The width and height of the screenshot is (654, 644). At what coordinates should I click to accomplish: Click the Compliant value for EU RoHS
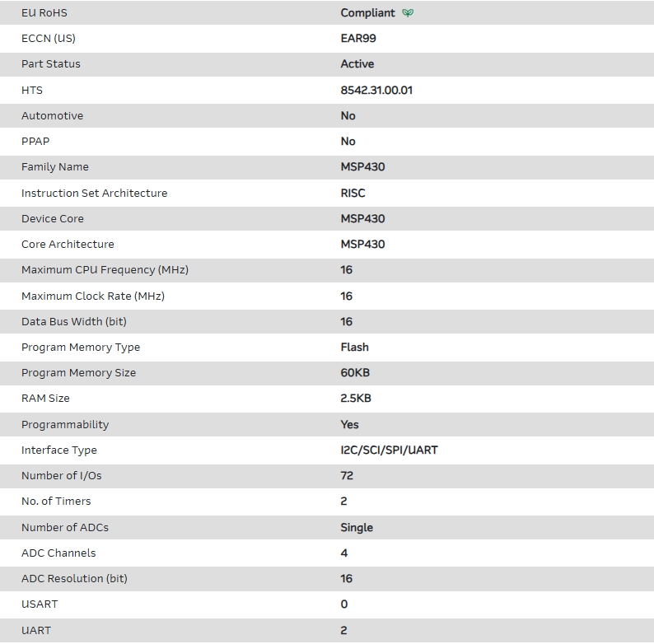367,13
